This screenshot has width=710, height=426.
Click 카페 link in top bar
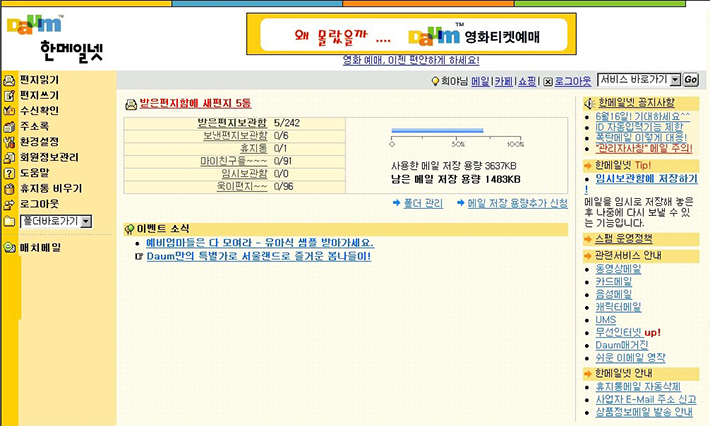pos(504,81)
